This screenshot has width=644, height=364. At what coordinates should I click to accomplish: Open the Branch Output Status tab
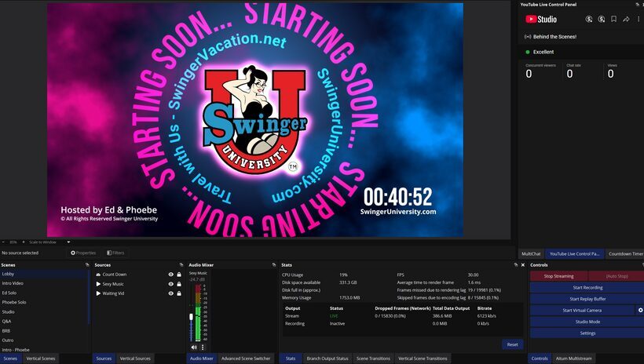[327, 359]
